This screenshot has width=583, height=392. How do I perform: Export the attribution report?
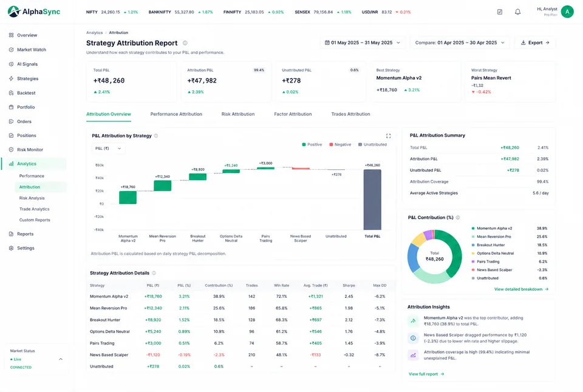tap(535, 42)
